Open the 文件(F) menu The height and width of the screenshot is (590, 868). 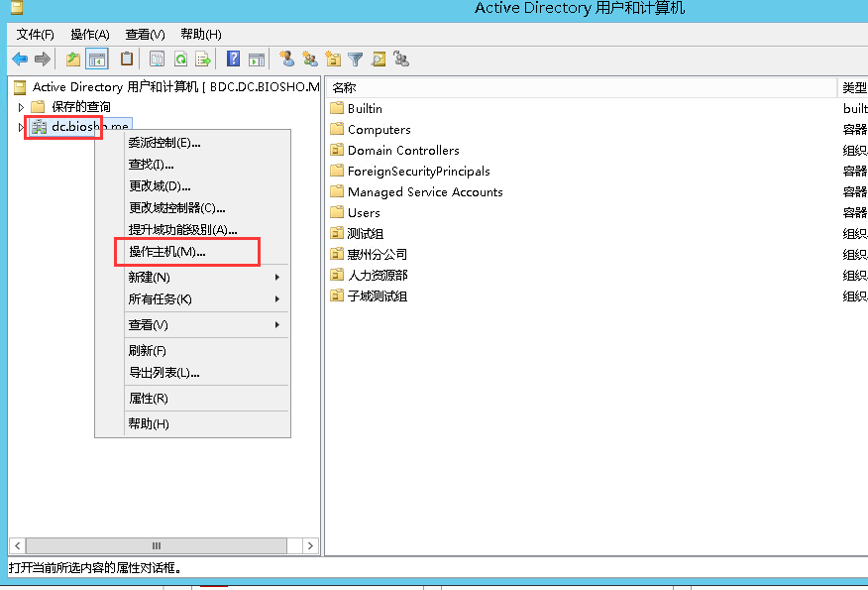click(x=35, y=35)
